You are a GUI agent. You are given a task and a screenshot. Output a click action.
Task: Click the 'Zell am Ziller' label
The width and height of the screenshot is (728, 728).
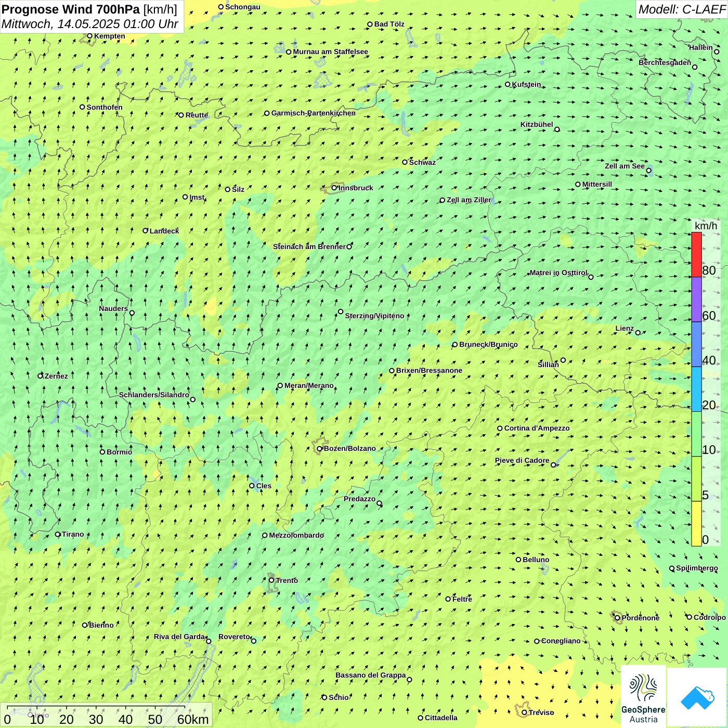pos(469,200)
